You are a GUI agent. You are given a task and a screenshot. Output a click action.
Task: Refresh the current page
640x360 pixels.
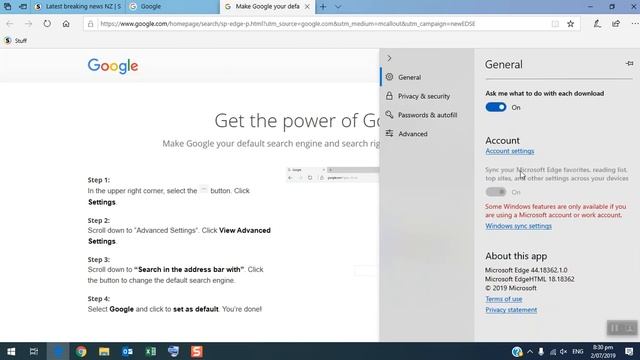pos(47,24)
